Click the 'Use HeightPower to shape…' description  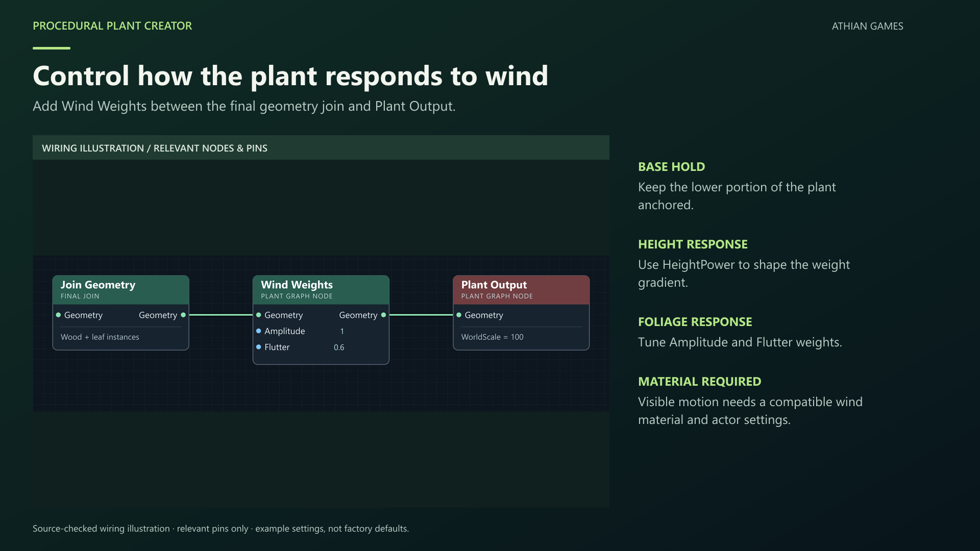coord(744,273)
